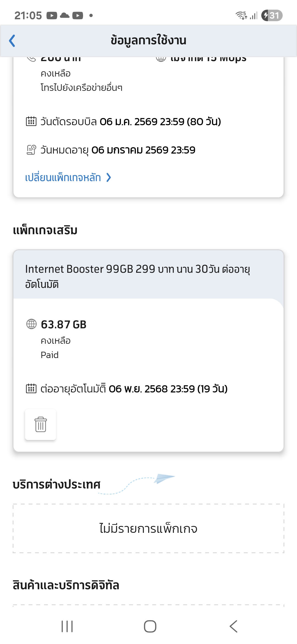Image resolution: width=297 pixels, height=644 pixels.
Task: Open Android recent apps button
Action: (x=67, y=626)
